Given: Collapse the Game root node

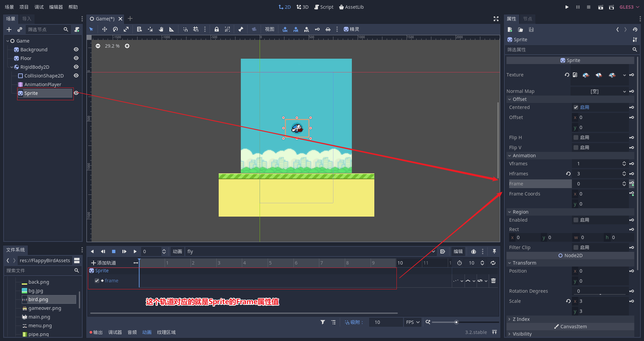Looking at the screenshot, I should [8, 41].
